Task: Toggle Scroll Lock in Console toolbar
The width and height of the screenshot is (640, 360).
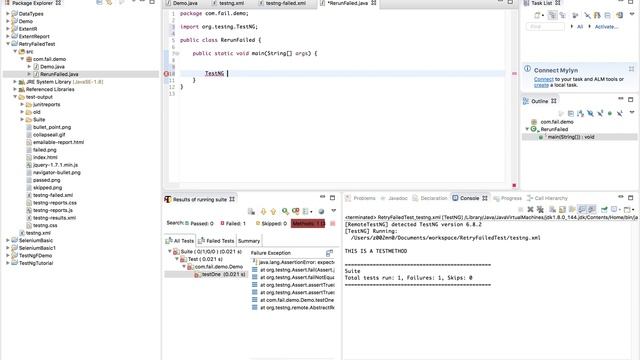Action: pyautogui.click(x=562, y=209)
